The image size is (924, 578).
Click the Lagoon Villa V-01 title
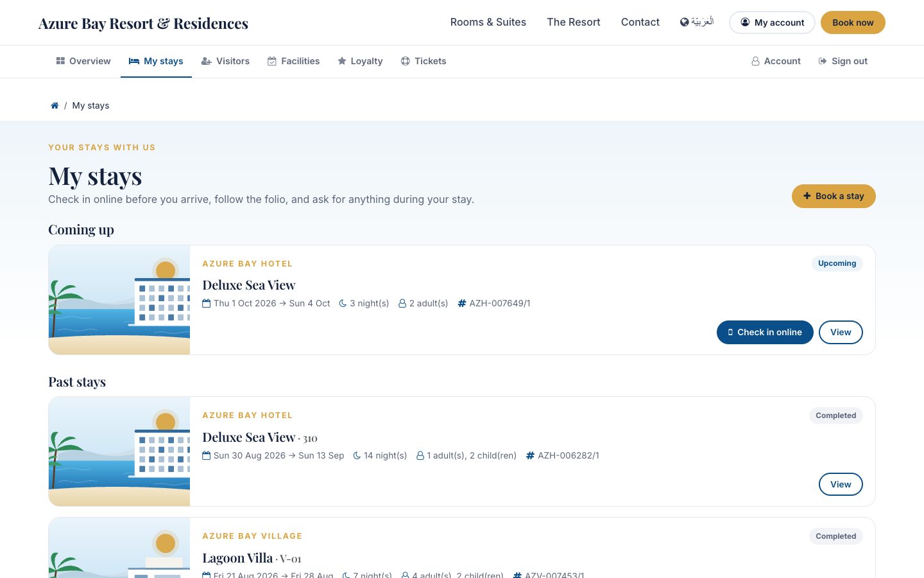(252, 558)
